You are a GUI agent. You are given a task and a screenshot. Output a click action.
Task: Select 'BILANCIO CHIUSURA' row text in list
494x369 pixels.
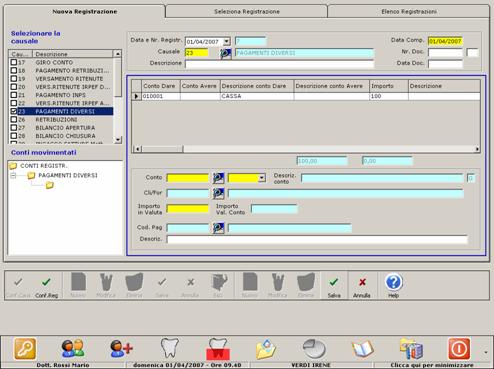click(x=65, y=136)
